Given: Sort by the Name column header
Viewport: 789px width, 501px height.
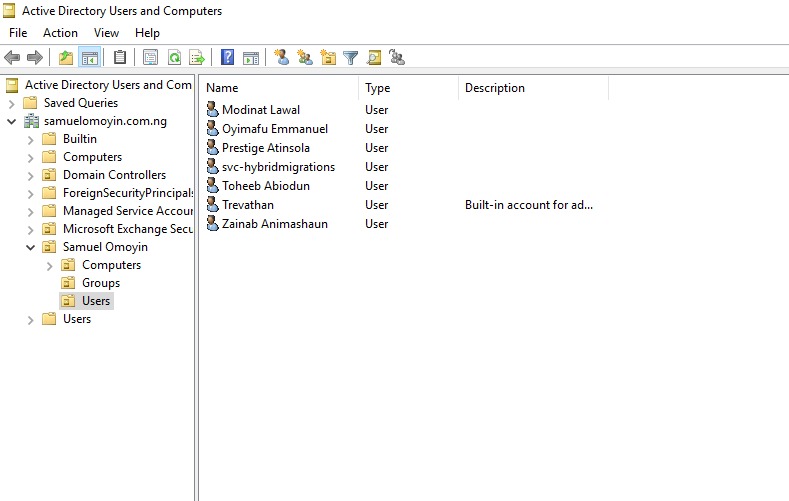Looking at the screenshot, I should coord(279,88).
